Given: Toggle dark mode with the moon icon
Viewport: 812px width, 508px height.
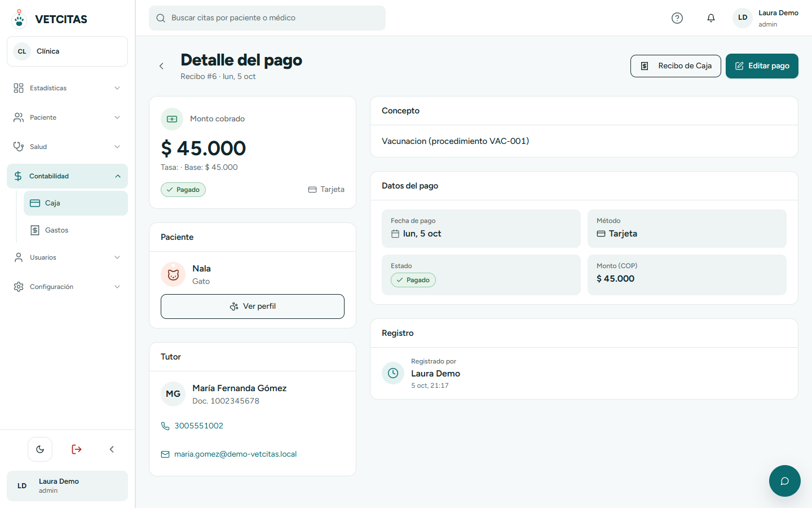Looking at the screenshot, I should pyautogui.click(x=40, y=449).
